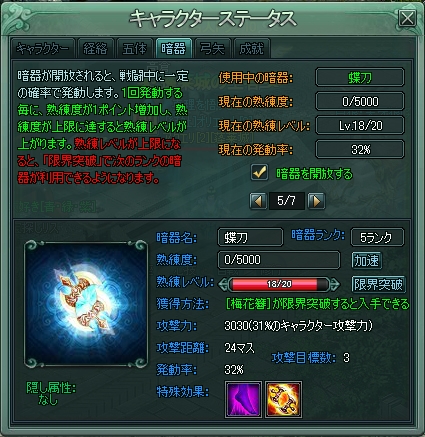Image resolution: width=425 pixels, height=437 pixels.
Task: Click the right arrow on proficiency level bar
Action: (x=334, y=284)
